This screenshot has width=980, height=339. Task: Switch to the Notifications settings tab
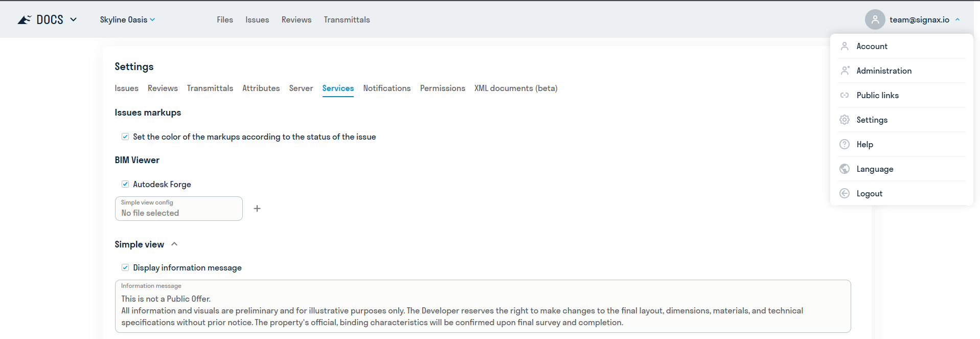click(387, 88)
